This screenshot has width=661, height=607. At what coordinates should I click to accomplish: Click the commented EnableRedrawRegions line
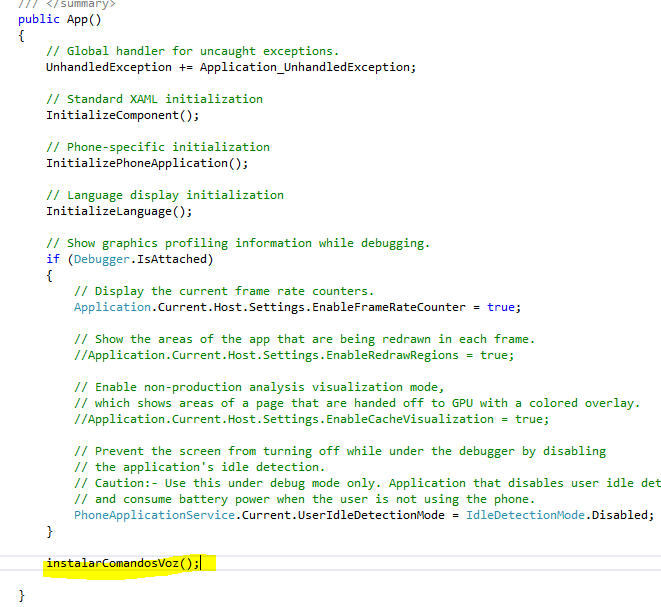click(294, 356)
